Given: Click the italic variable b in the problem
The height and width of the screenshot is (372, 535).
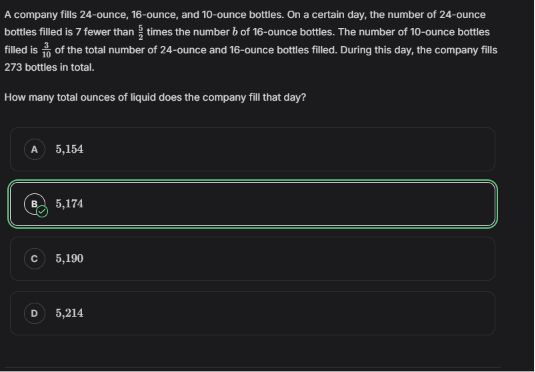Looking at the screenshot, I should [234, 32].
